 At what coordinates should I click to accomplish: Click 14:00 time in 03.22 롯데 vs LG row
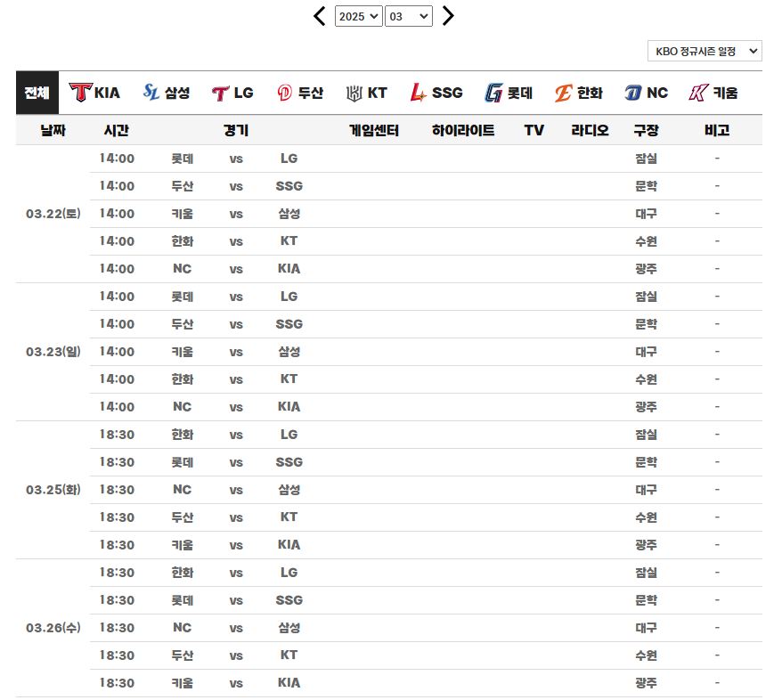tap(117, 159)
